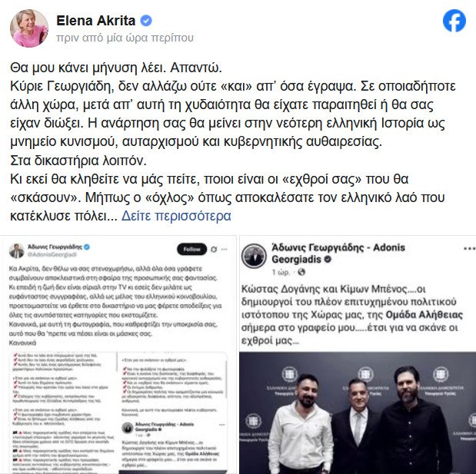Open Elena Akrita's profile name link

coord(95,21)
